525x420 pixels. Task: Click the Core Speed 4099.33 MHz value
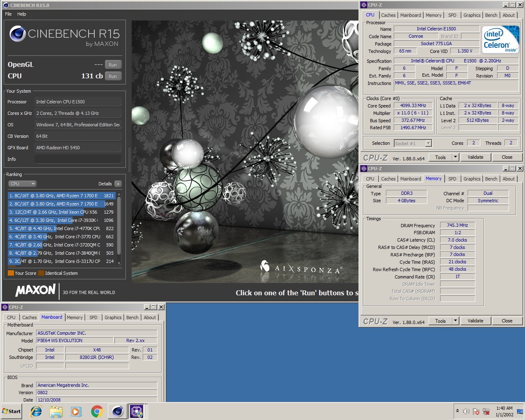(413, 105)
